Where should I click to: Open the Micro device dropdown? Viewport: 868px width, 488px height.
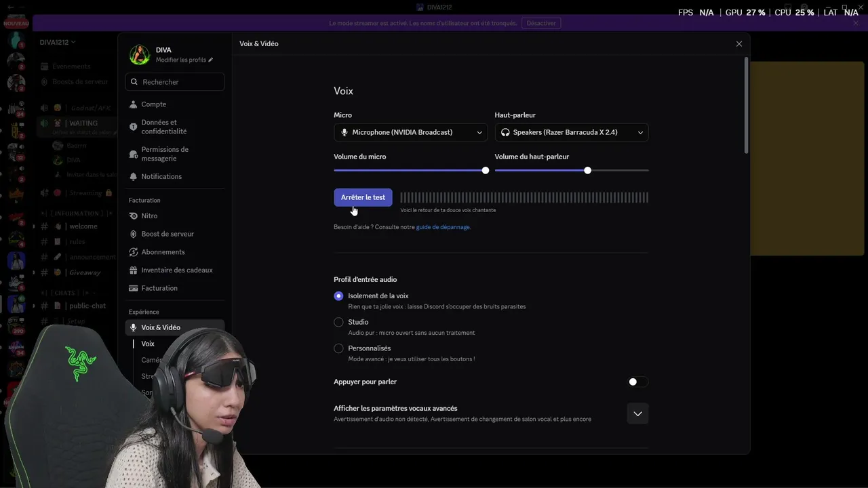(410, 132)
